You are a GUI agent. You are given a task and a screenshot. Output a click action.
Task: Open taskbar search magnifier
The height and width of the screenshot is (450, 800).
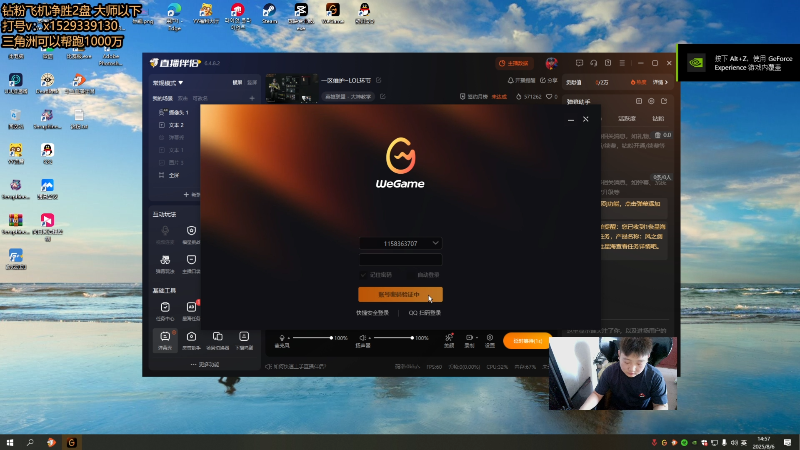(30, 442)
